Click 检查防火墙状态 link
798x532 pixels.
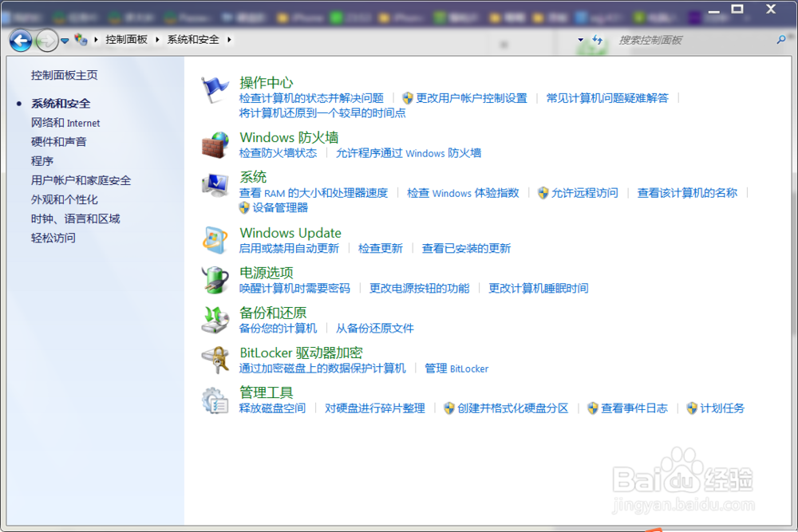coord(278,153)
